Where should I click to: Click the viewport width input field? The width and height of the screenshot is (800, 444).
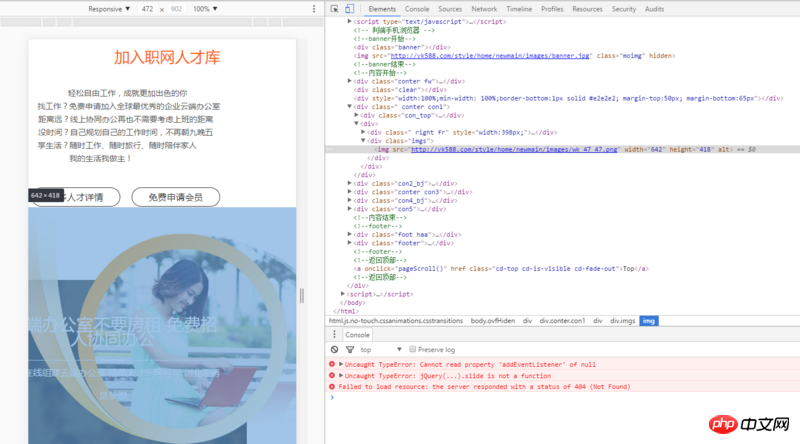click(x=148, y=8)
